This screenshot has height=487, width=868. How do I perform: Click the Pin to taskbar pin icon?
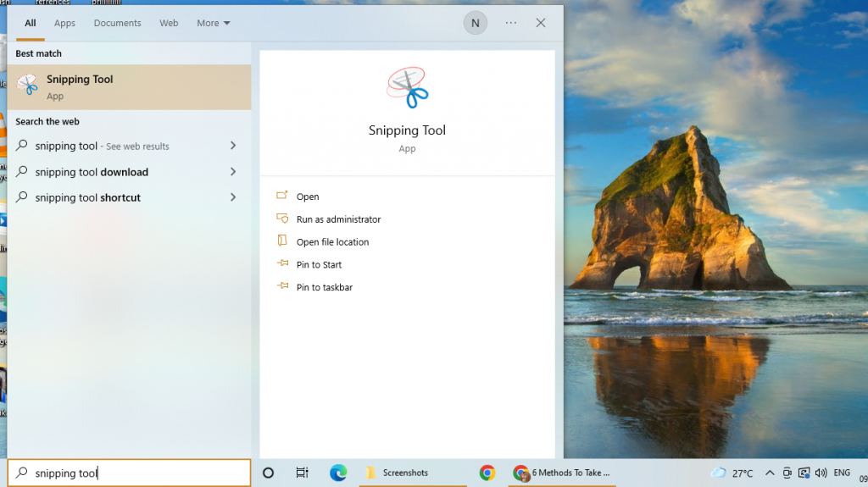(282, 286)
